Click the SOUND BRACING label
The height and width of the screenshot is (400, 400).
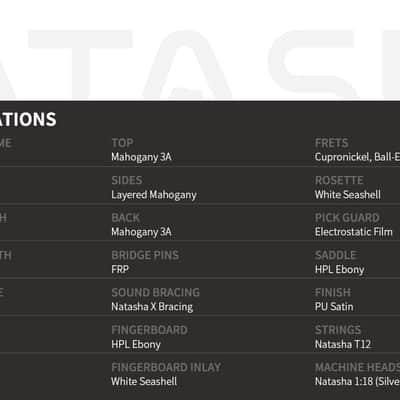[156, 292]
